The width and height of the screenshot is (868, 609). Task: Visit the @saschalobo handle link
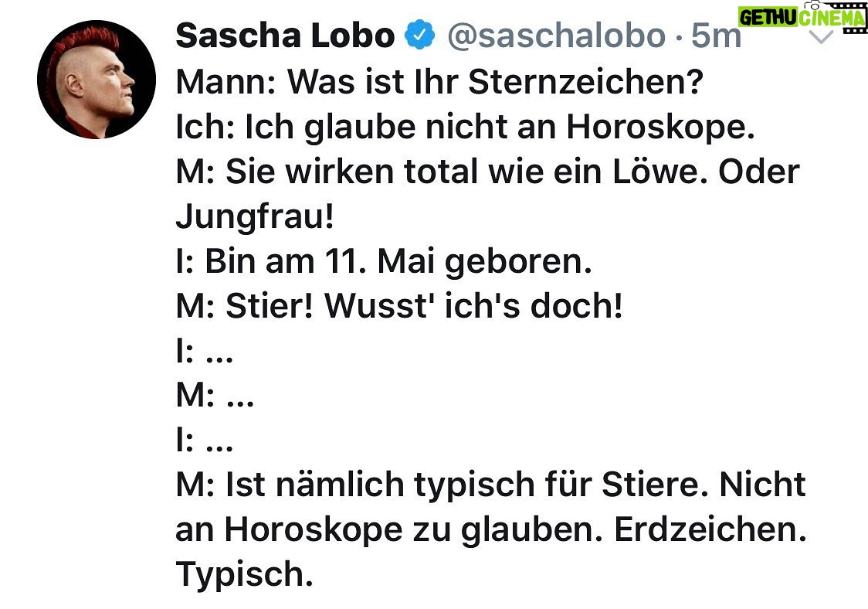pyautogui.click(x=556, y=36)
